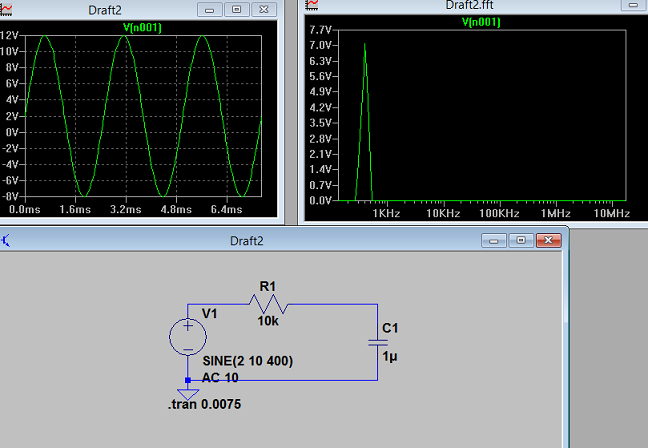This screenshot has height=448, width=648.
Task: Minimize the Draft2 waveform window
Action: (210, 10)
